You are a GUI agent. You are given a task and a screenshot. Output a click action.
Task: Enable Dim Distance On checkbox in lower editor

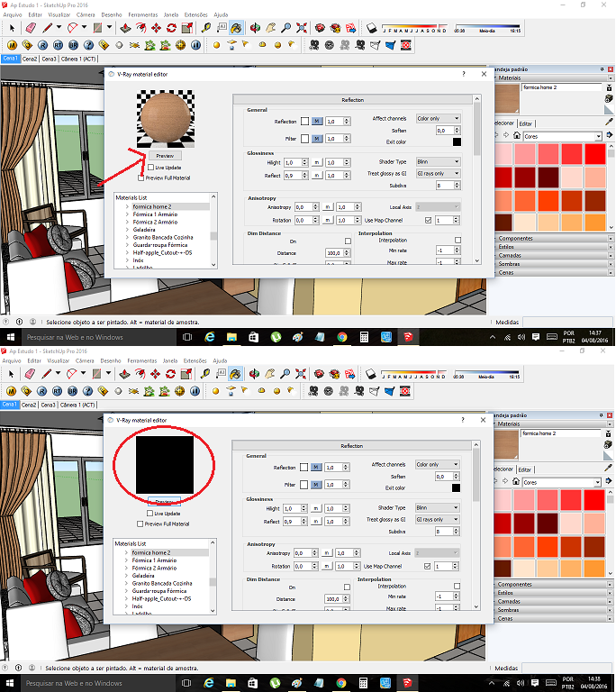point(347,587)
